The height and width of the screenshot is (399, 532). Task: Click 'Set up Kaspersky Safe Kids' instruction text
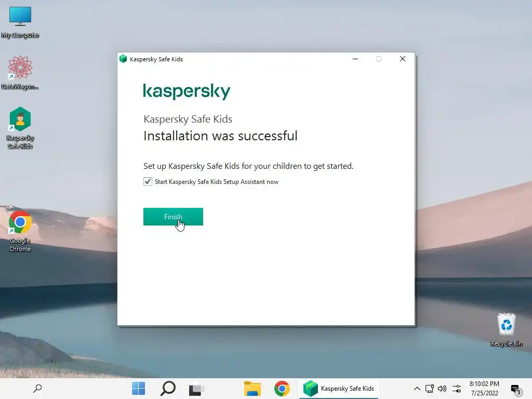tap(248, 166)
